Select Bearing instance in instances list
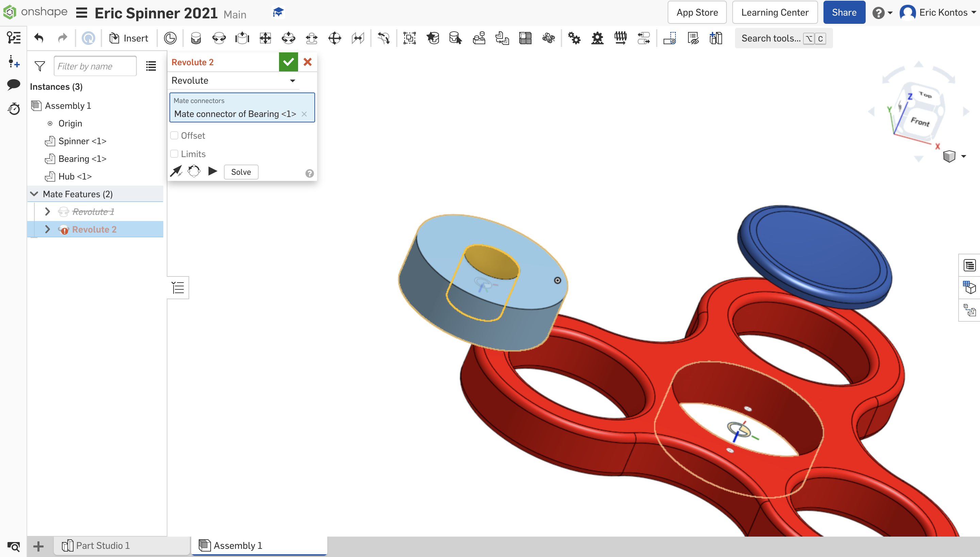980x557 pixels. point(82,159)
